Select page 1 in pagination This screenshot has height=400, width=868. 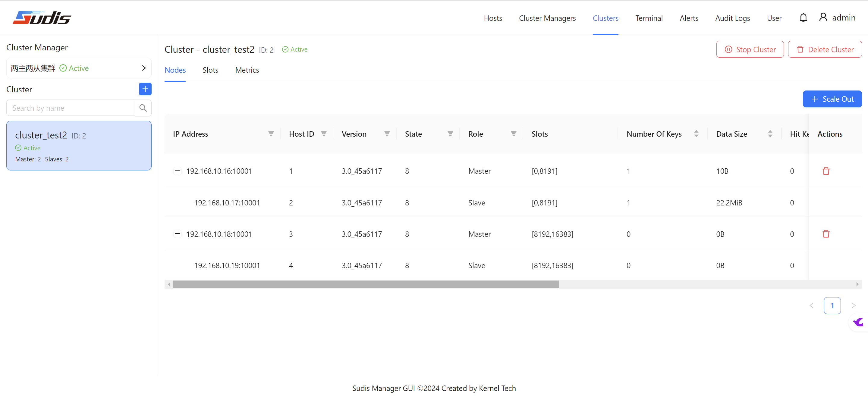coord(832,306)
